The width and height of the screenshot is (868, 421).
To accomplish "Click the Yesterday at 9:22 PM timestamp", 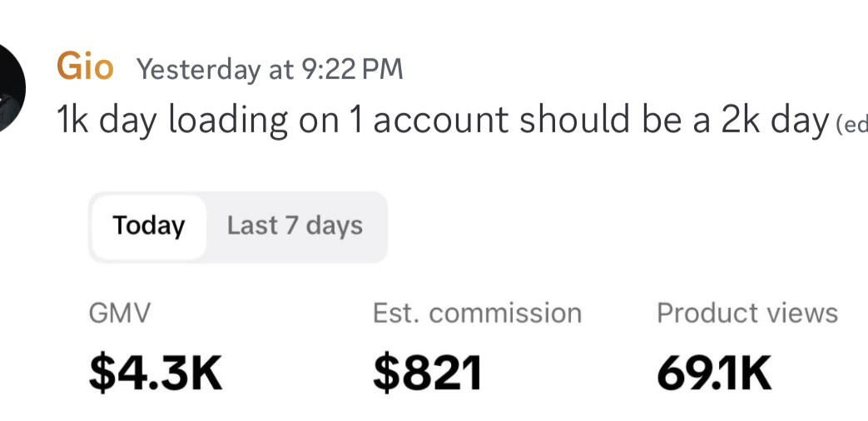I will click(270, 69).
